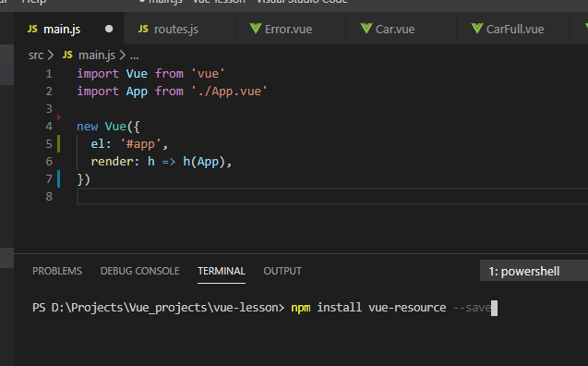This screenshot has width=588, height=366.
Task: Click the JS icon on main.js tab
Action: tap(32, 29)
